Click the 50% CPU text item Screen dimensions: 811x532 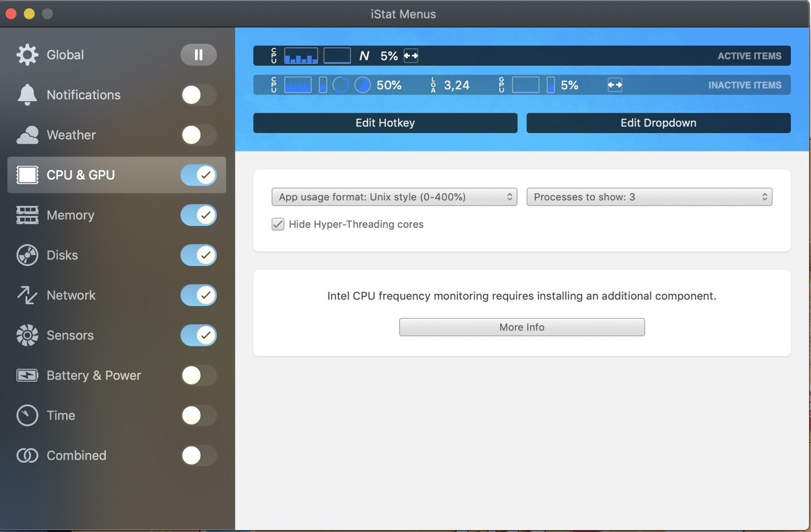pyautogui.click(x=389, y=85)
